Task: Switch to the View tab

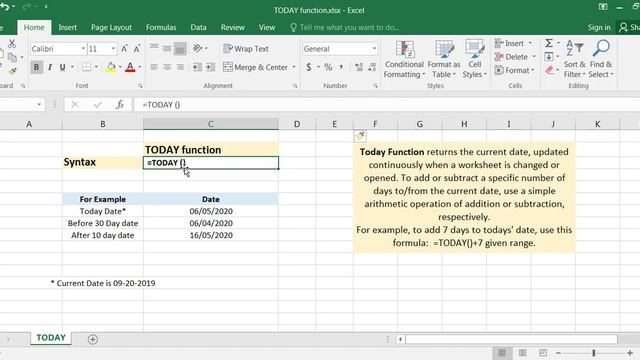Action: (267, 27)
